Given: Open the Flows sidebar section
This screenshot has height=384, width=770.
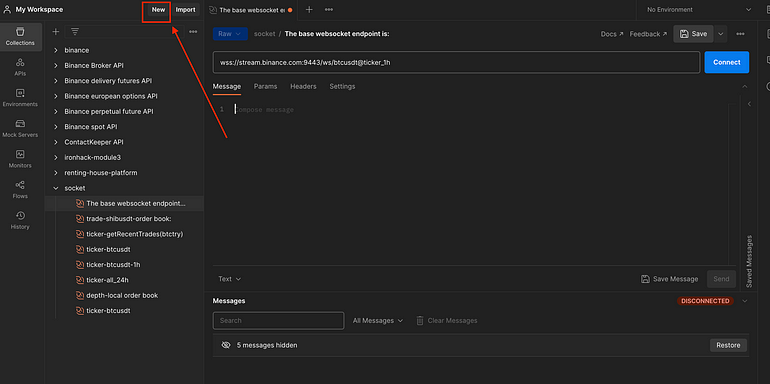Looking at the screenshot, I should tap(20, 190).
